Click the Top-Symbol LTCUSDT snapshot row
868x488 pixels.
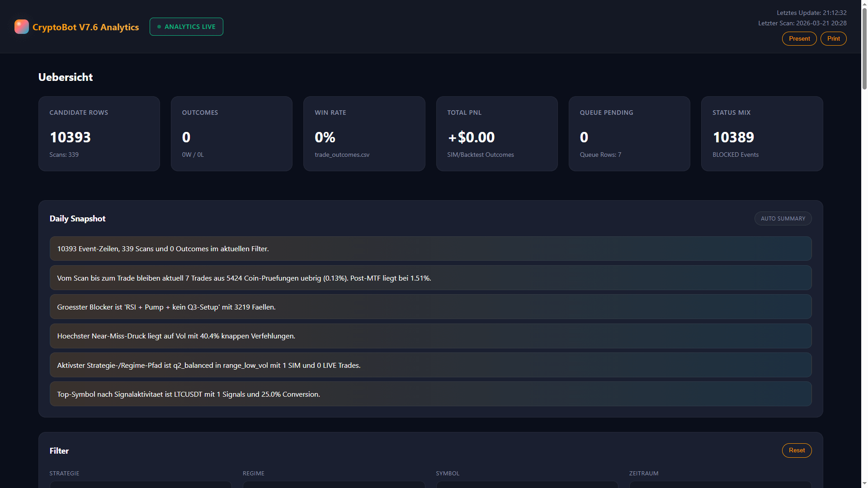click(x=430, y=394)
